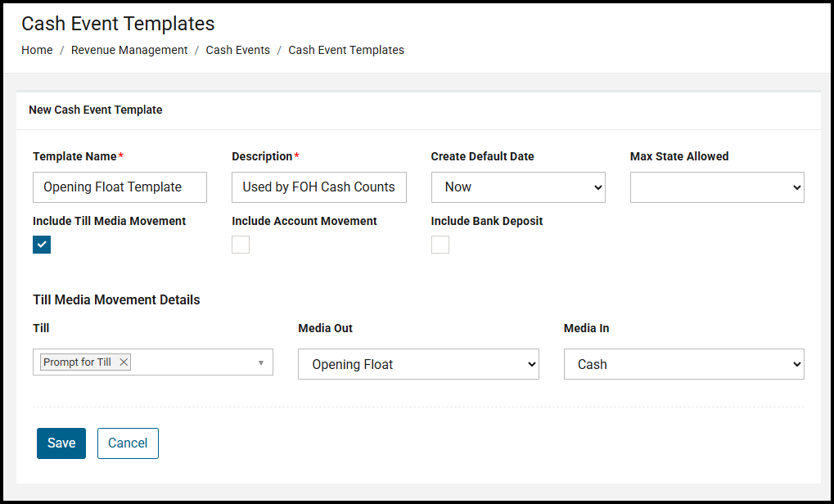The height and width of the screenshot is (504, 834).
Task: Click the Include Bank Deposit label
Action: coord(487,221)
